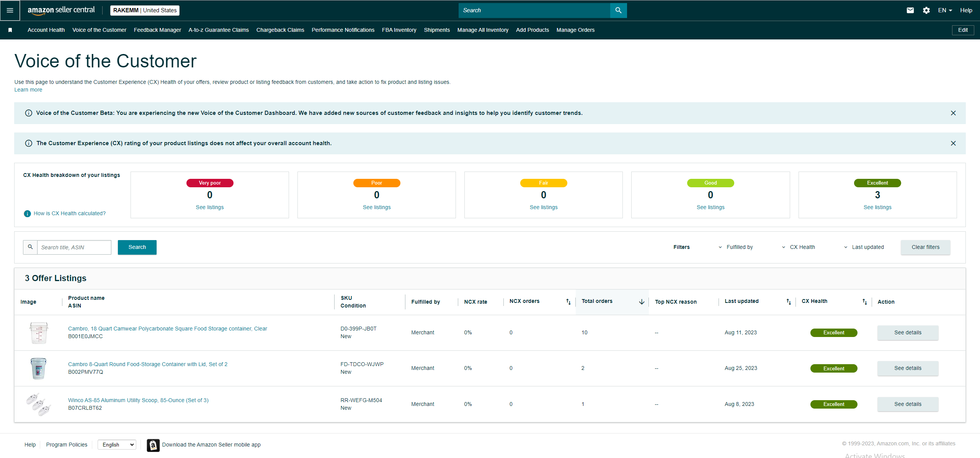
Task: Go to Account Health
Action: (46, 30)
